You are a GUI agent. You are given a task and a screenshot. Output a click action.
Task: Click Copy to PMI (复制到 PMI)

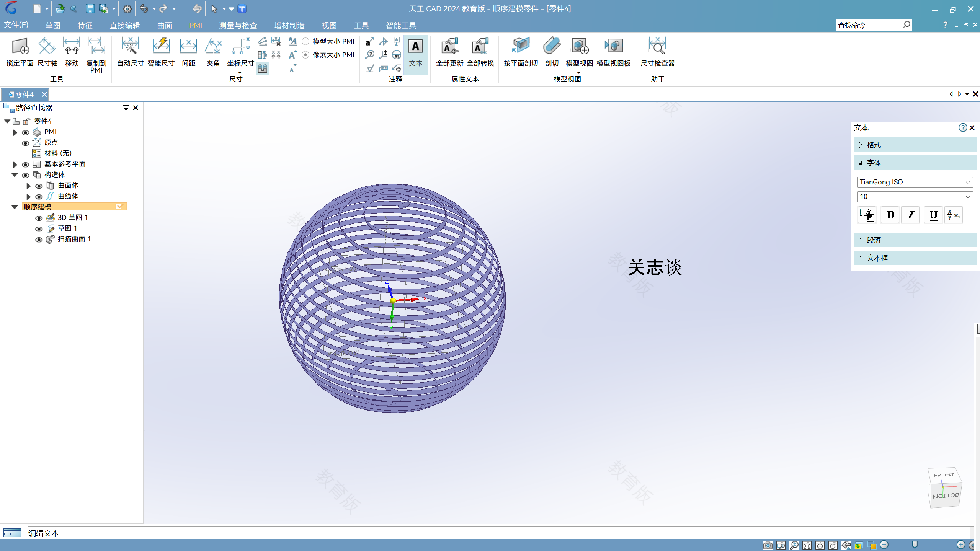[96, 55]
